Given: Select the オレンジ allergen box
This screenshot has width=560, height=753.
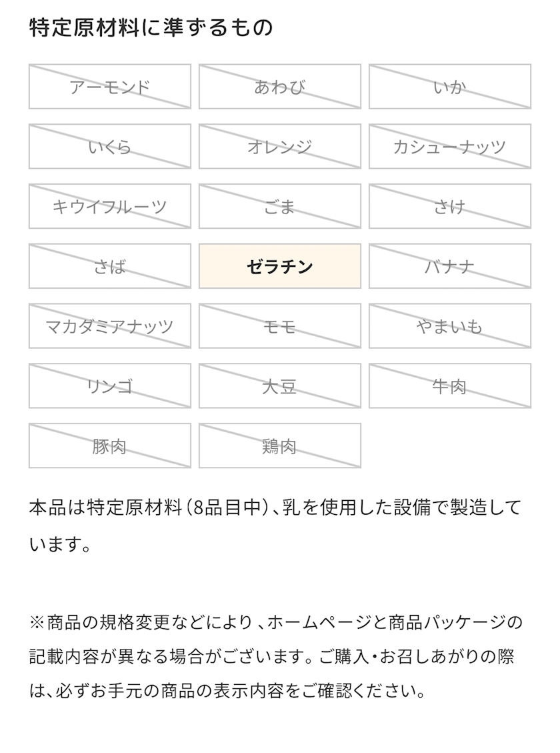Looking at the screenshot, I should [x=279, y=147].
